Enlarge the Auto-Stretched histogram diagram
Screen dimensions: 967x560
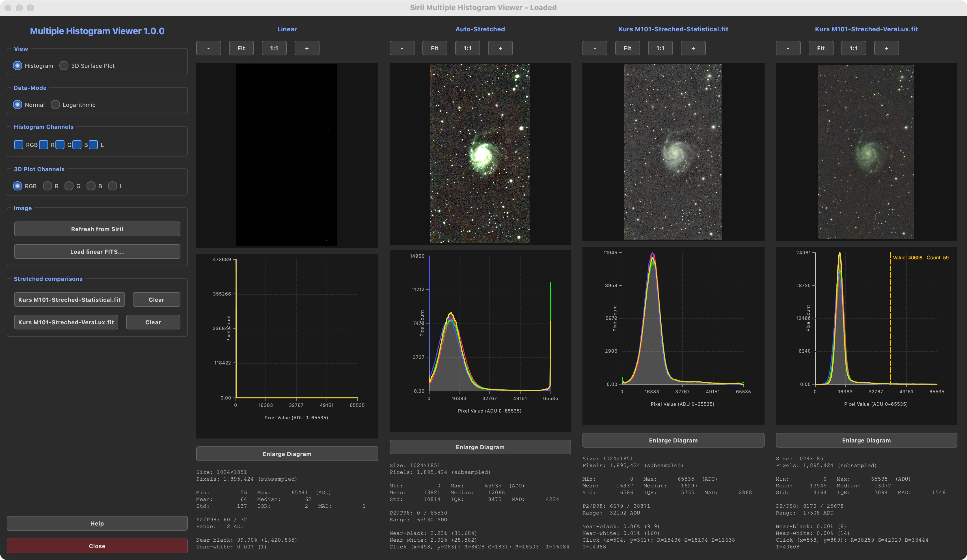pyautogui.click(x=480, y=447)
